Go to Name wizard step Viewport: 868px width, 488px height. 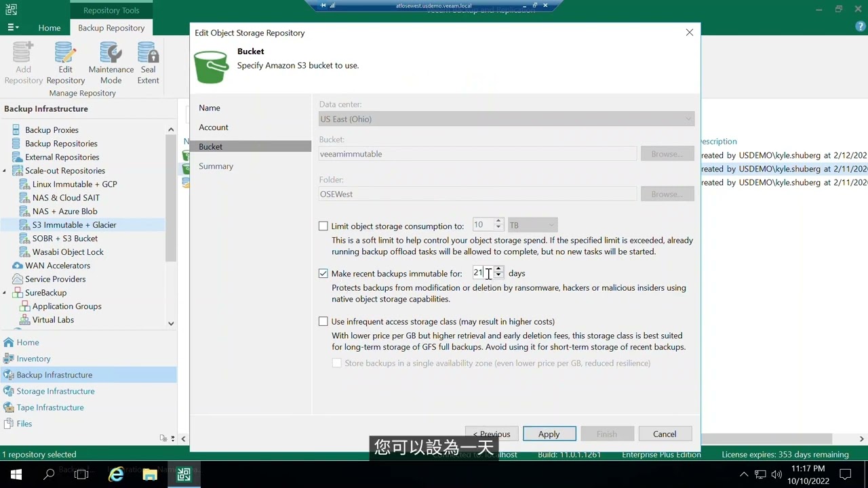click(x=210, y=108)
